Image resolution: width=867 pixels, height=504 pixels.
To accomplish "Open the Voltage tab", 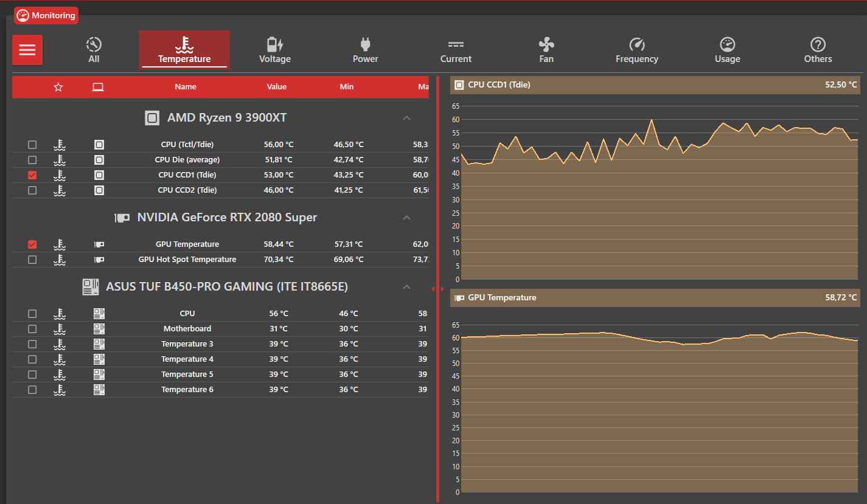I will point(275,50).
